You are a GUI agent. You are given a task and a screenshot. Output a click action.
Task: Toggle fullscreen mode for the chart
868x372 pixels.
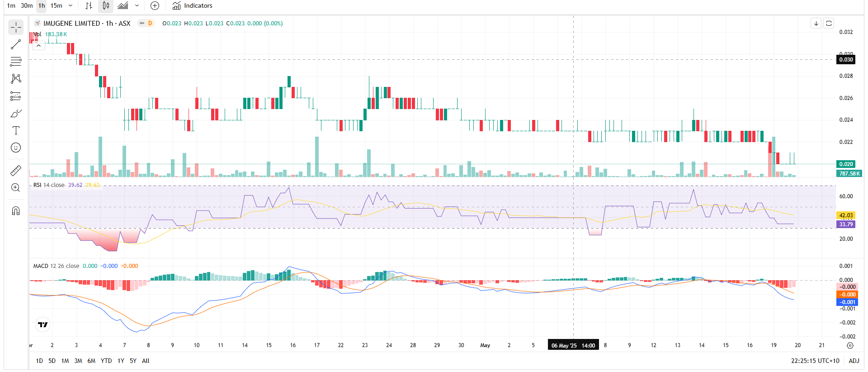(829, 23)
